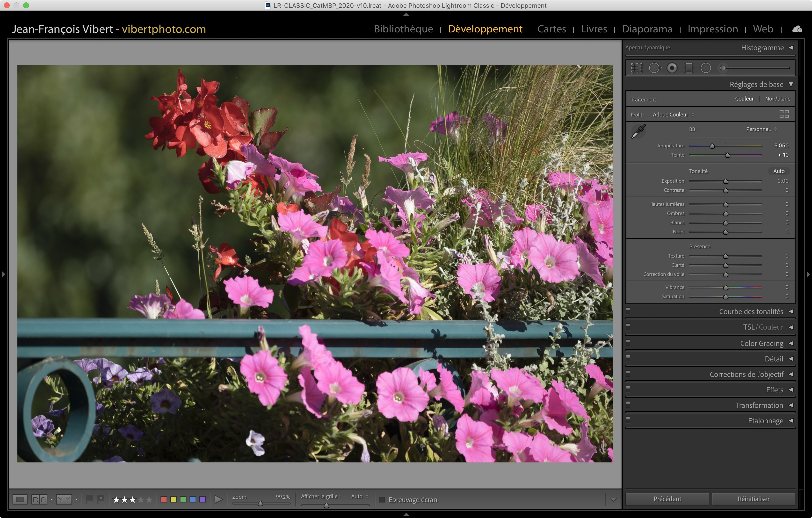Viewport: 812px width, 518px height.
Task: Select the Spot Removal tool
Action: pyautogui.click(x=654, y=68)
